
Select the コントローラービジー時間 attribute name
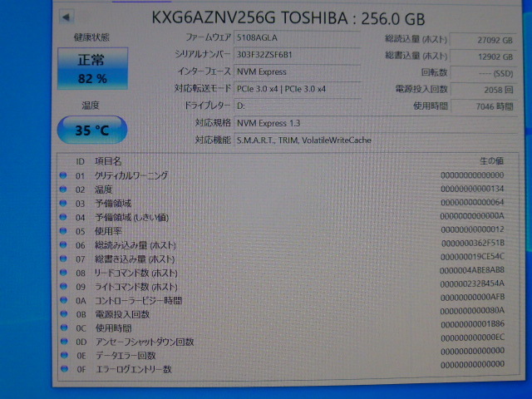point(139,301)
